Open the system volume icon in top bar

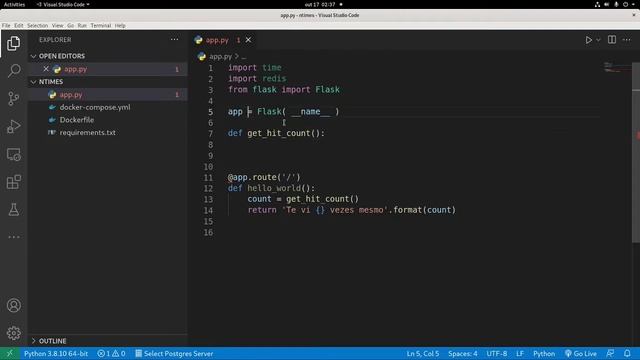pos(607,4)
